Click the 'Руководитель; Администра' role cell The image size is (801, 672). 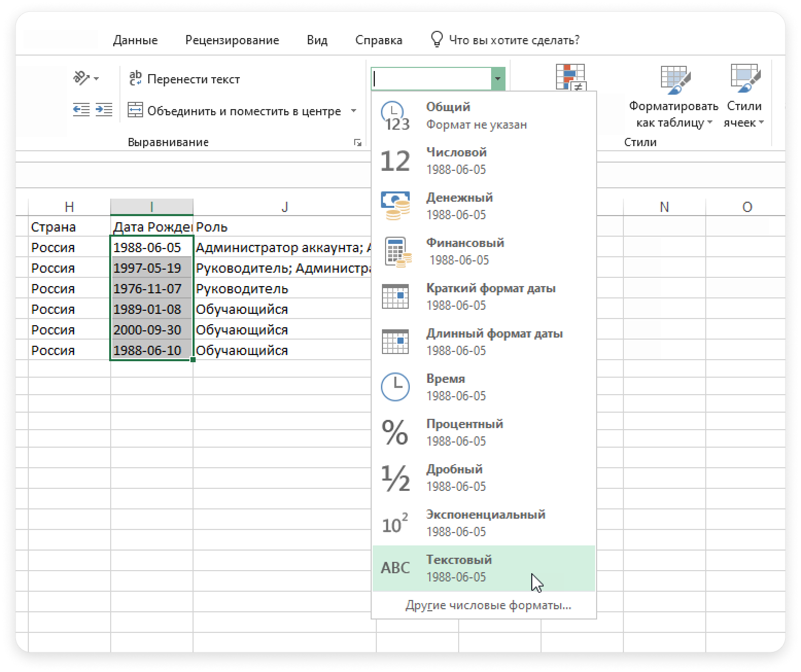[x=283, y=268]
